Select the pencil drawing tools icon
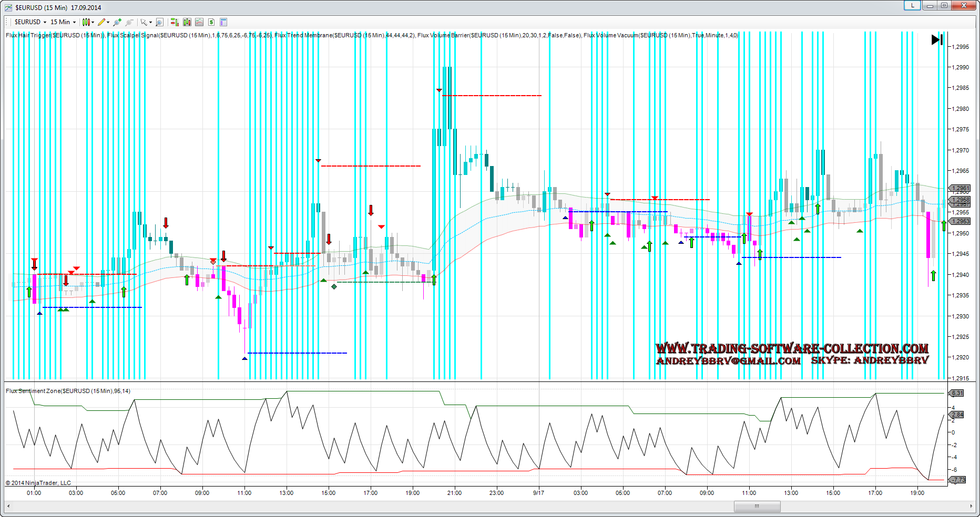Viewport: 980px width, 517px height. click(x=102, y=22)
